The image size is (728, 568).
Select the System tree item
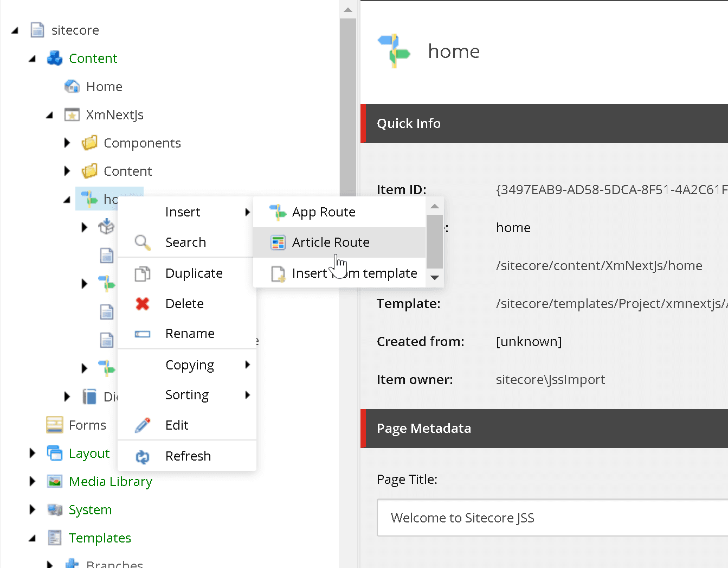click(x=91, y=509)
